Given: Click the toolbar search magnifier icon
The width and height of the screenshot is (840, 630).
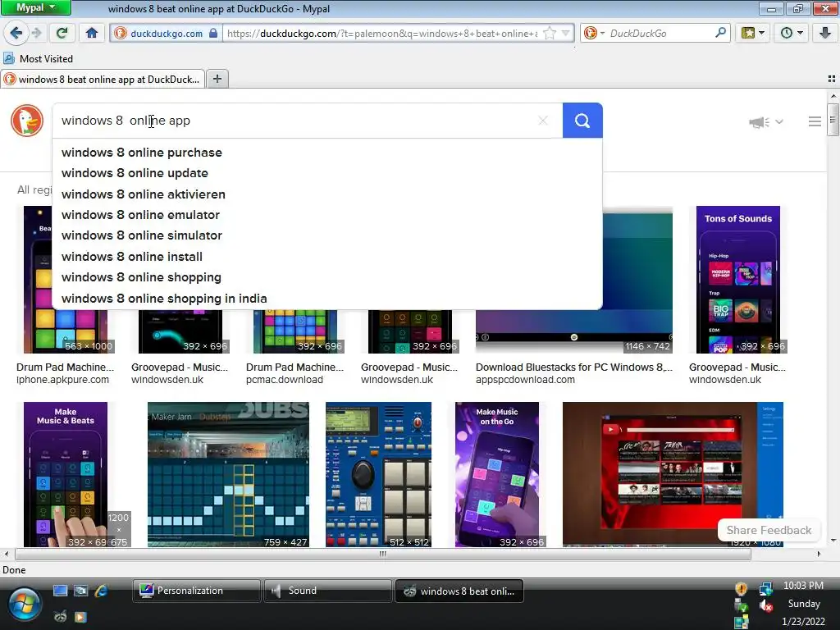Looking at the screenshot, I should 721,33.
